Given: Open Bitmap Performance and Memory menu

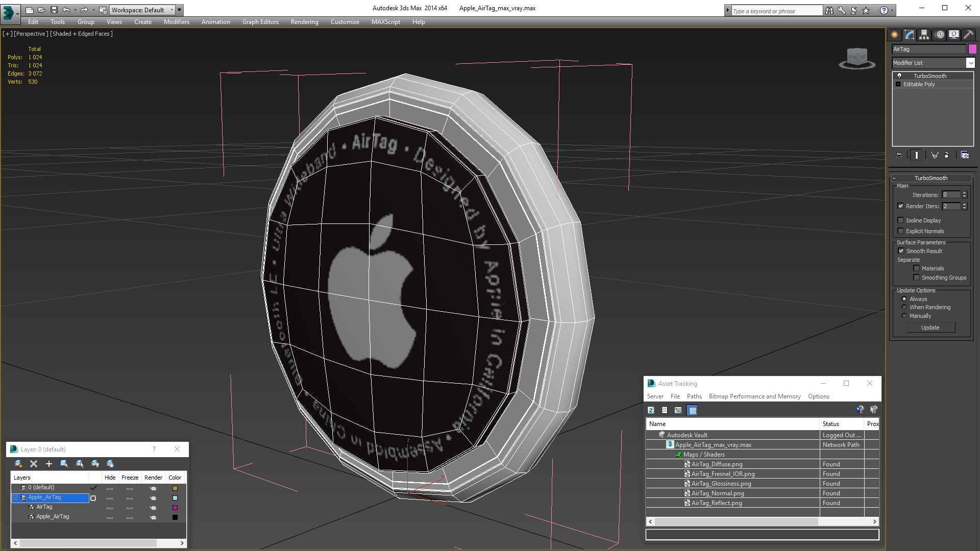Looking at the screenshot, I should coord(754,396).
